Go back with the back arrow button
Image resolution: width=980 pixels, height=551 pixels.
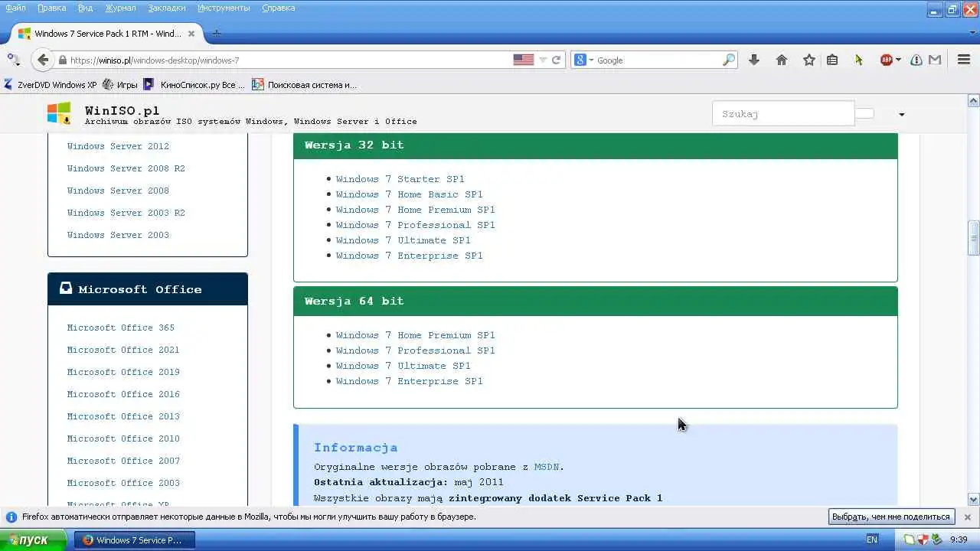(43, 60)
